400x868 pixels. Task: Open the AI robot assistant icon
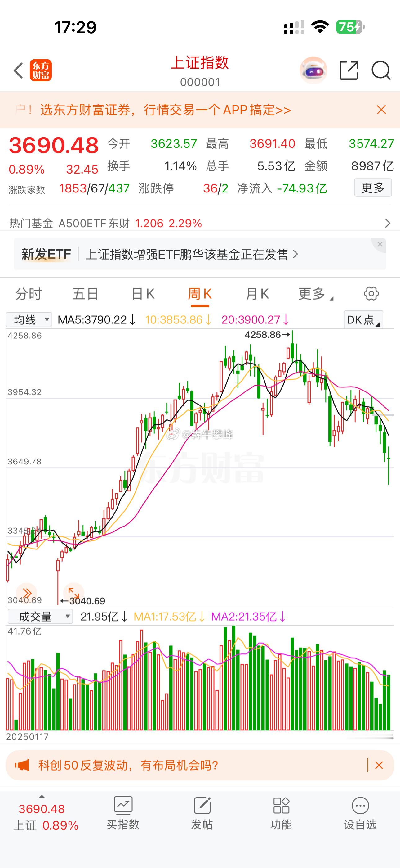[x=313, y=70]
